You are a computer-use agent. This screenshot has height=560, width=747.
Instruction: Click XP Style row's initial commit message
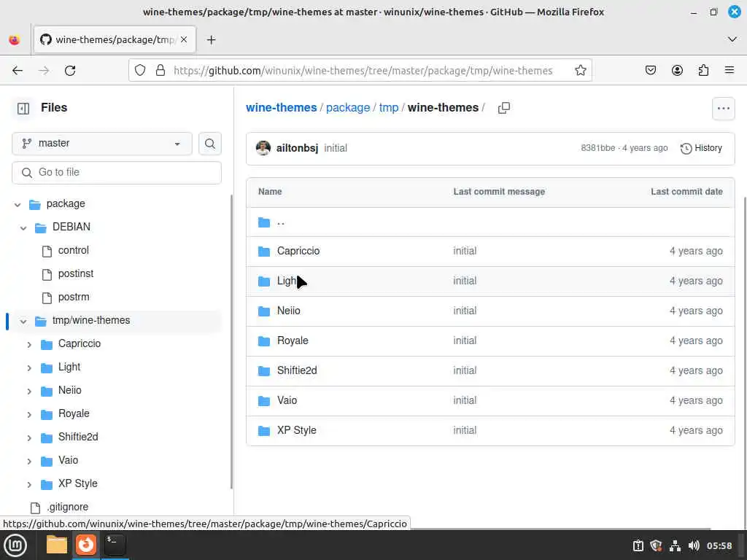(x=465, y=430)
